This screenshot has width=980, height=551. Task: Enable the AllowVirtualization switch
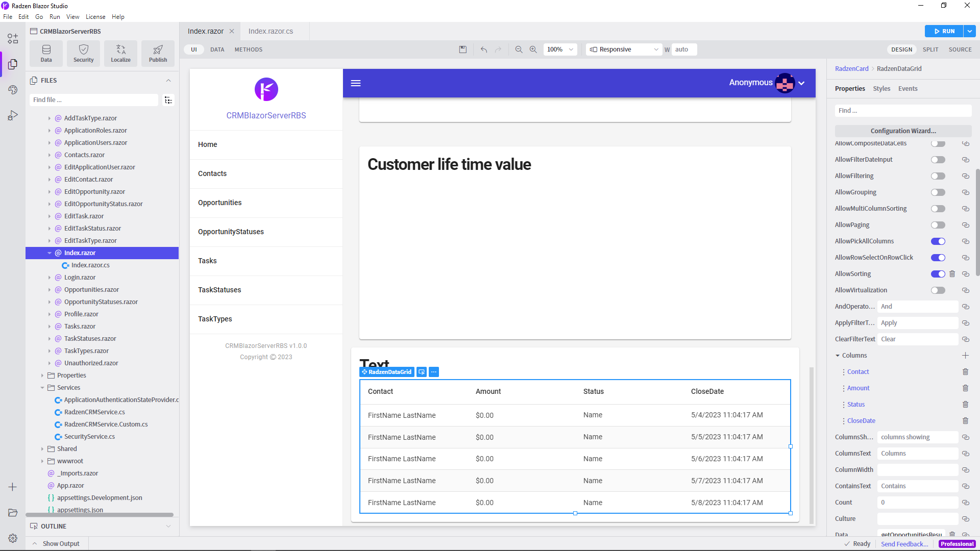938,290
